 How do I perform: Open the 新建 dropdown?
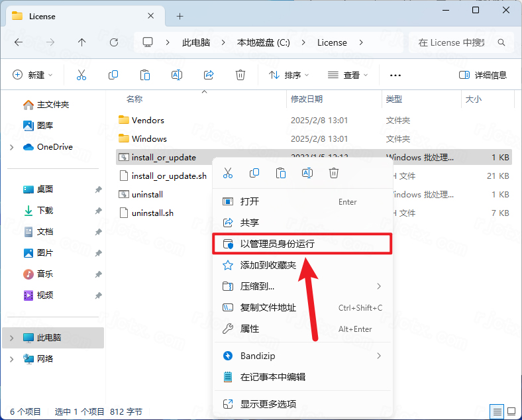pos(32,76)
